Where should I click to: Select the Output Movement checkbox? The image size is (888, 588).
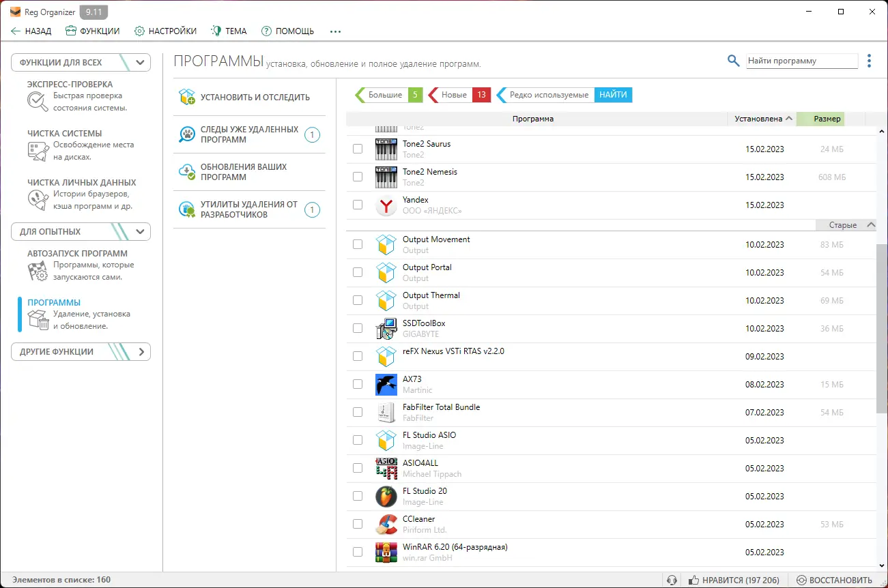pos(358,244)
